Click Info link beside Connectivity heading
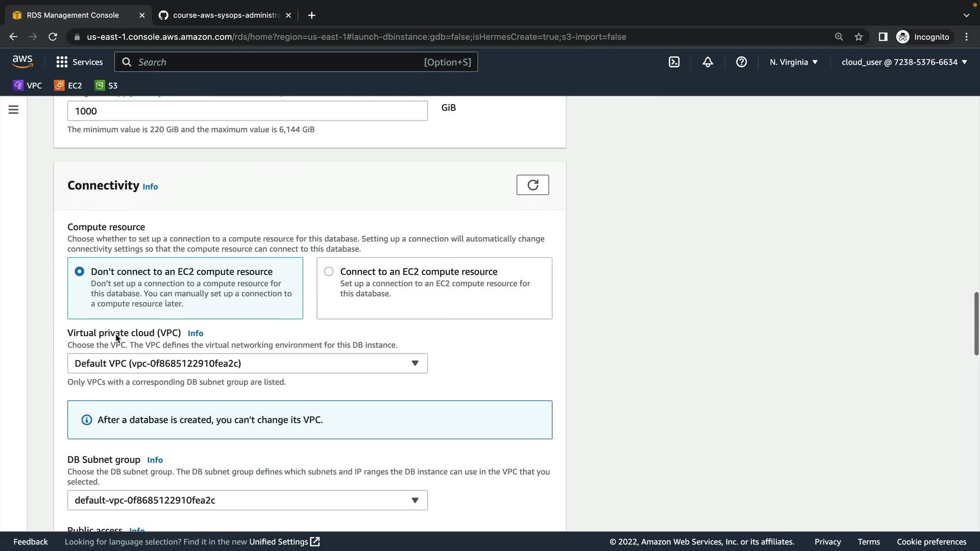Image resolution: width=980 pixels, height=551 pixels. tap(150, 187)
